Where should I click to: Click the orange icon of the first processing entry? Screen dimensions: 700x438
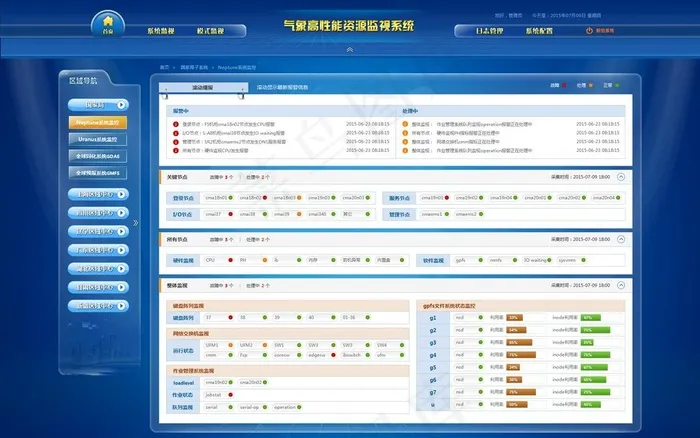tap(403, 125)
